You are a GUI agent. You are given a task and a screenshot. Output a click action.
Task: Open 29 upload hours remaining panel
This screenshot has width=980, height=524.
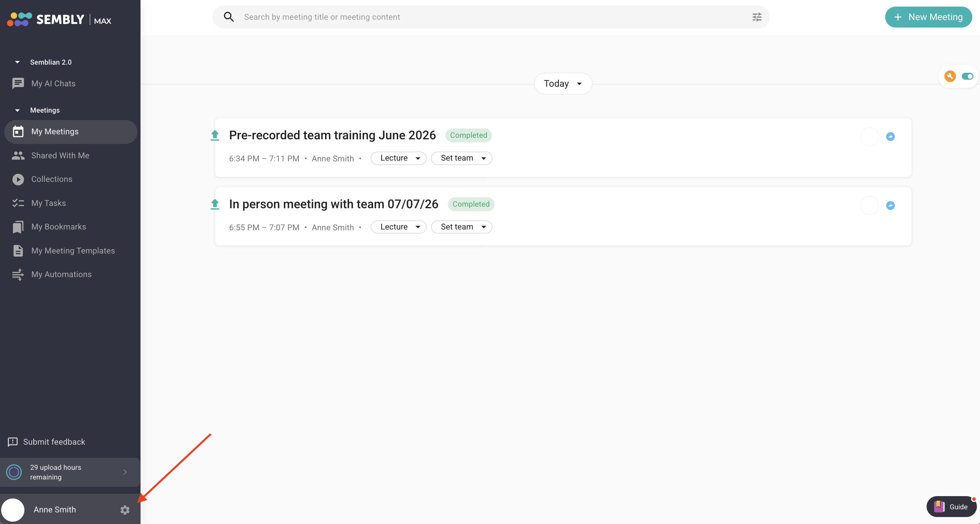(x=70, y=472)
